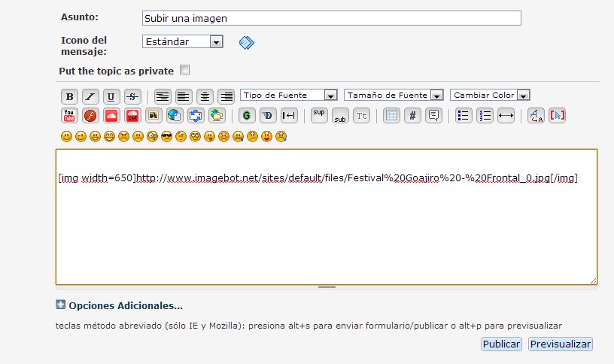Toggle bold text formatting
614x364 pixels.
(x=69, y=96)
